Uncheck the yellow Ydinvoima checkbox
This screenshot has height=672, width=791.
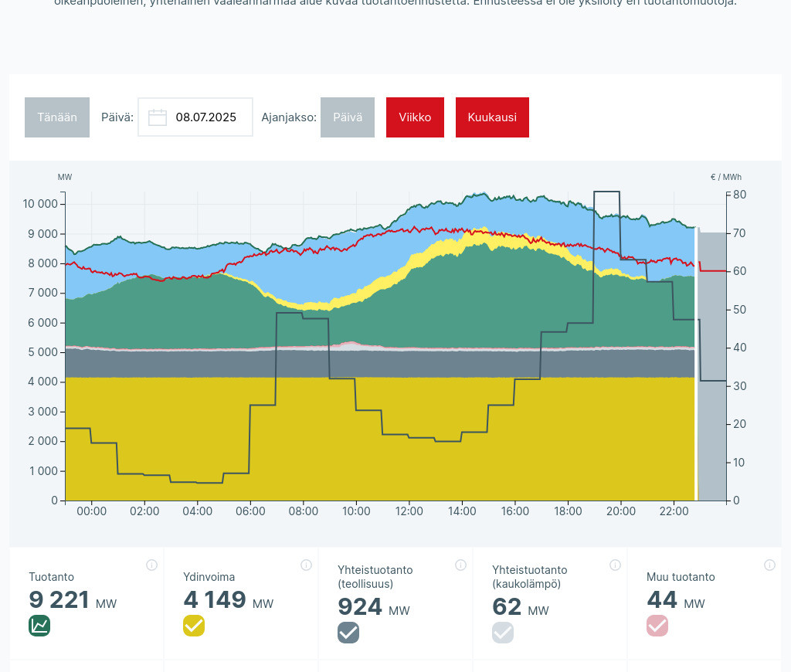pos(194,626)
